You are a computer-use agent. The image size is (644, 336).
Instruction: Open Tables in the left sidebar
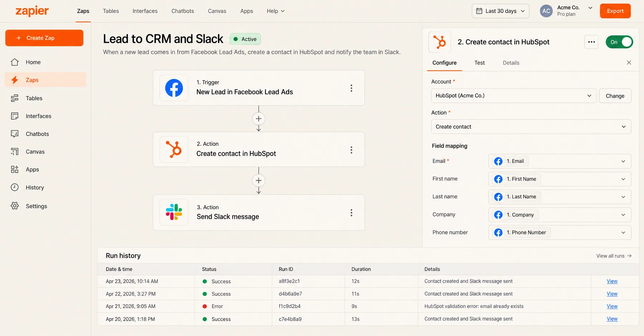45,98
